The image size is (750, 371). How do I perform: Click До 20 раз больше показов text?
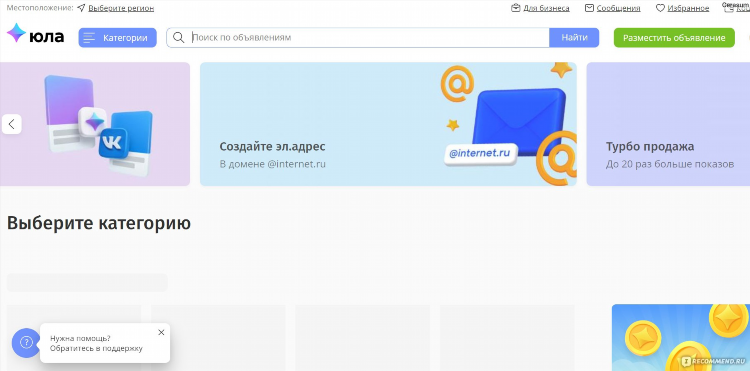point(670,164)
